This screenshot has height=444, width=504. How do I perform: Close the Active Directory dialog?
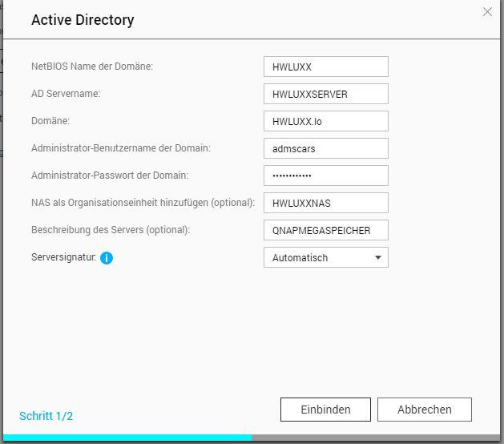tap(487, 12)
